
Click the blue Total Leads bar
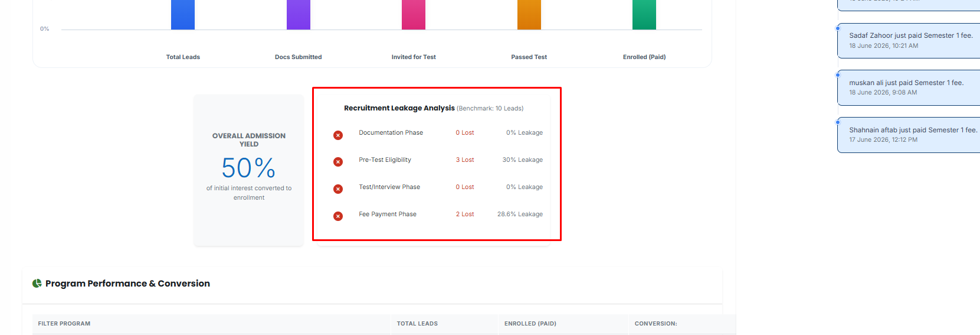pyautogui.click(x=183, y=15)
